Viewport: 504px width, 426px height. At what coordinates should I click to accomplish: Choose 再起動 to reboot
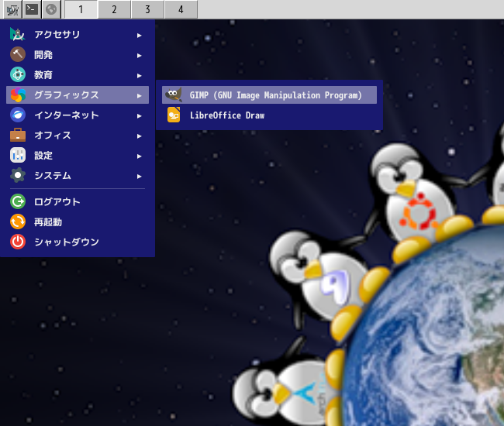78,222
